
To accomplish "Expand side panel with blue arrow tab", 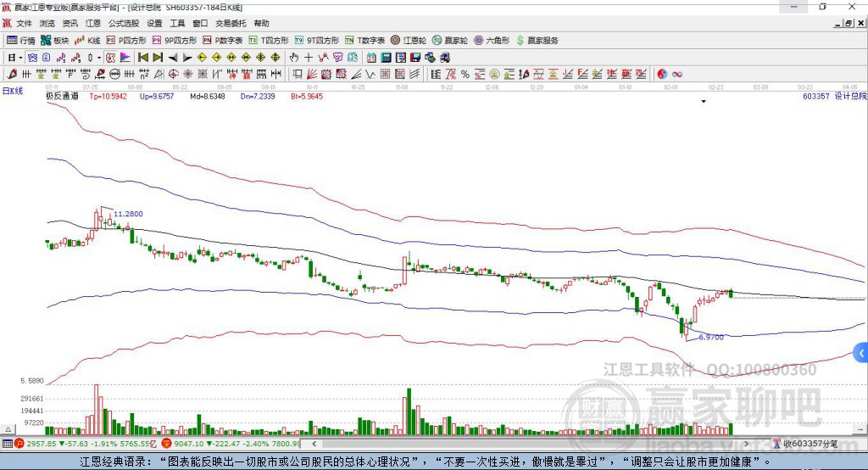I will pos(861,353).
